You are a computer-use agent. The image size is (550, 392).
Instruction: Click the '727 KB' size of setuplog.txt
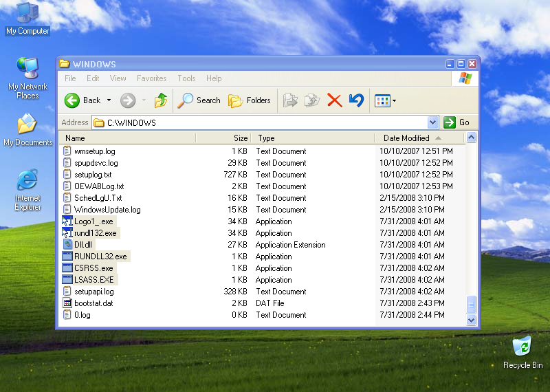click(235, 175)
